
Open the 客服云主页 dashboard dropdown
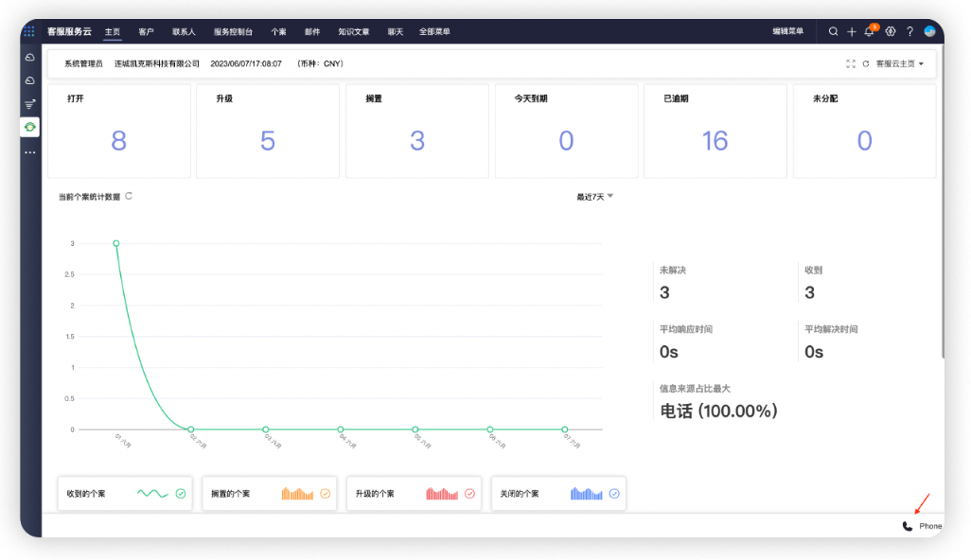point(900,64)
